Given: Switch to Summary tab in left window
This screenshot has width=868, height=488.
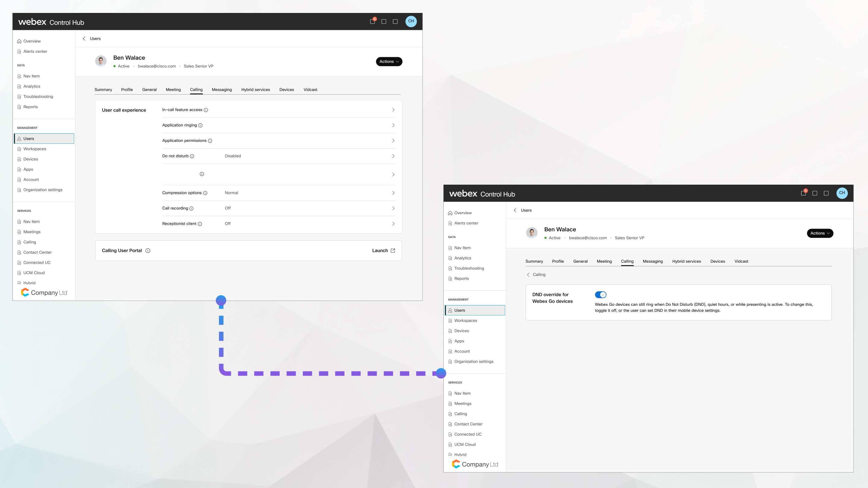Looking at the screenshot, I should click(103, 89).
